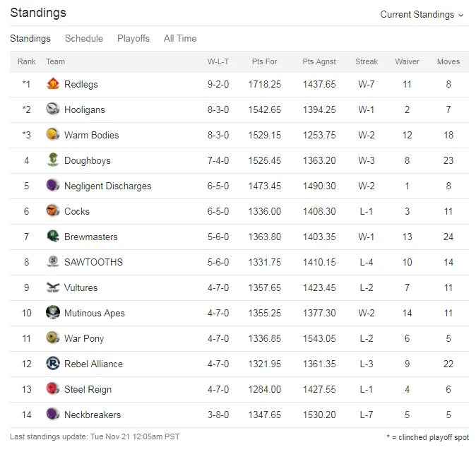Open the All Time tab
Image resolution: width=476 pixels, height=452 pixels.
coord(180,39)
